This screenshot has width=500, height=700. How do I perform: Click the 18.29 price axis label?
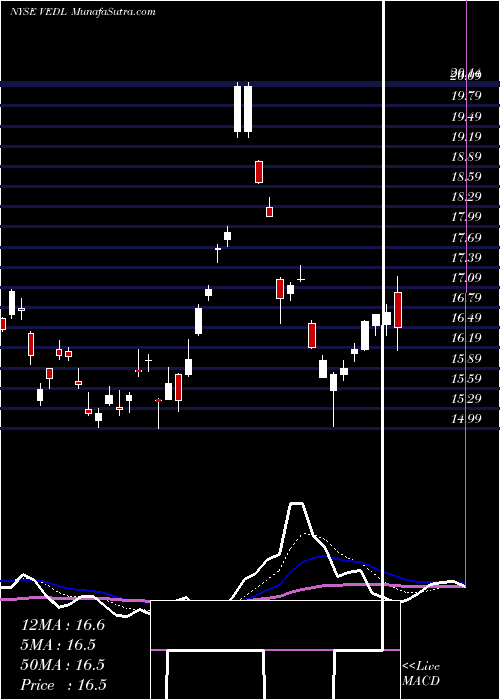pos(466,197)
